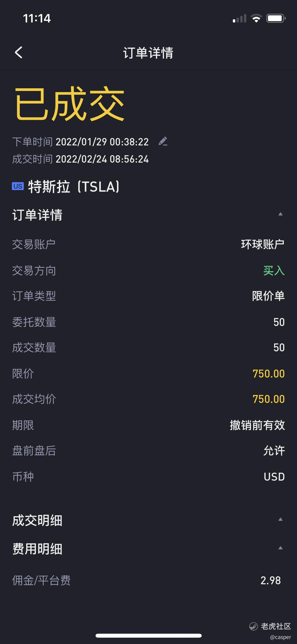Collapse the 费用明细 section arrow

tap(280, 548)
